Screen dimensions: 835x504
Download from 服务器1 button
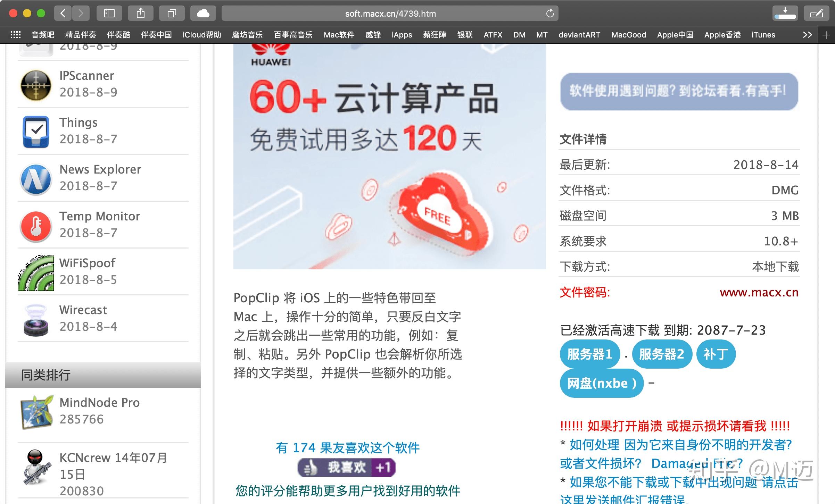click(x=590, y=354)
